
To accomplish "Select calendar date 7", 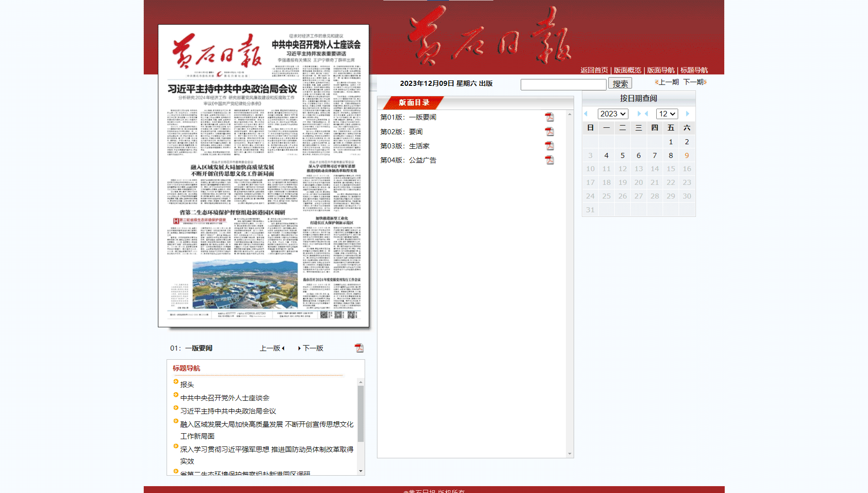I will [655, 156].
